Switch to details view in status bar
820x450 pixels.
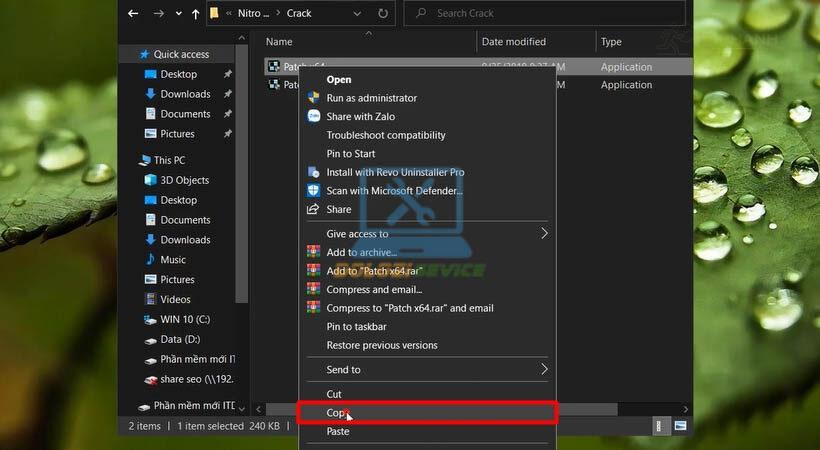(x=662, y=426)
